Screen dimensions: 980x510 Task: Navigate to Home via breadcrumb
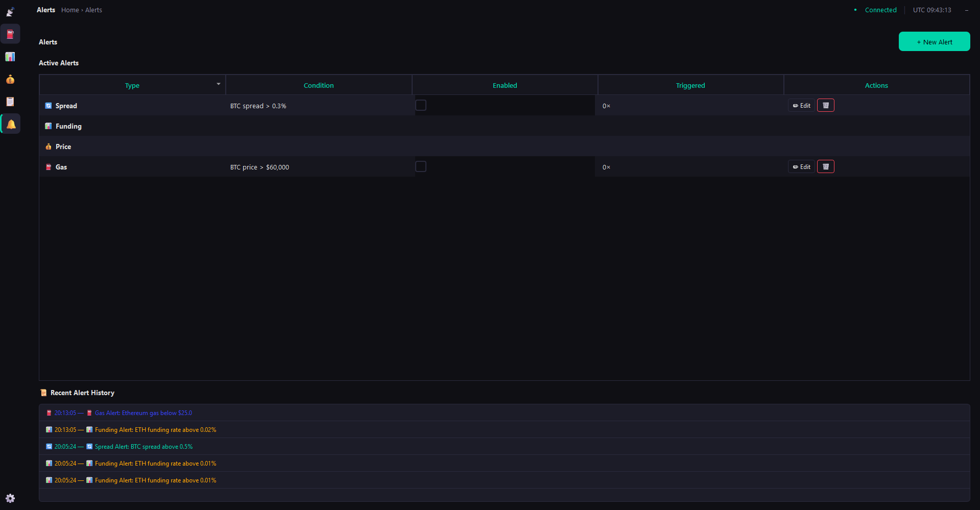(x=69, y=10)
